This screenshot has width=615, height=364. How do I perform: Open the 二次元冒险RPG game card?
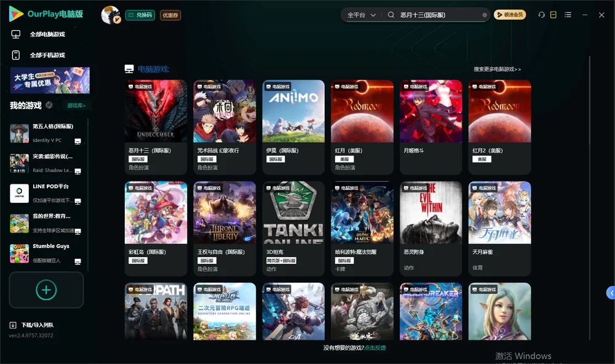pyautogui.click(x=224, y=312)
